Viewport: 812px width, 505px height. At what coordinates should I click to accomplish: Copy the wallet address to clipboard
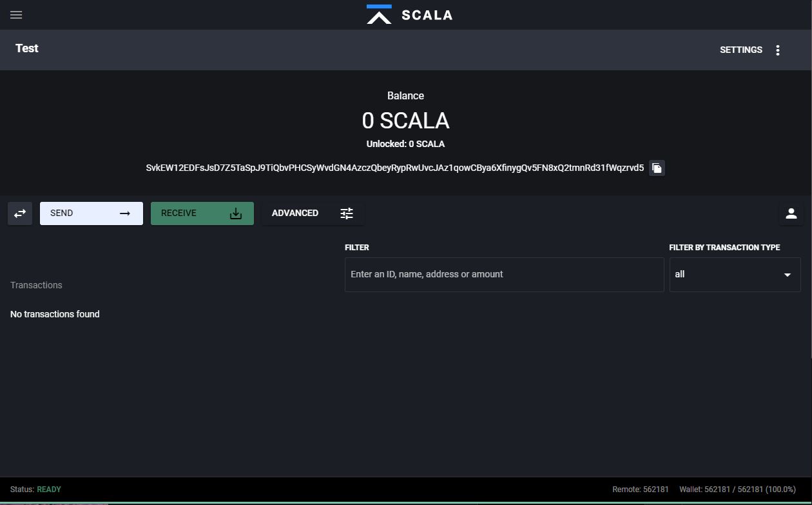pyautogui.click(x=657, y=168)
